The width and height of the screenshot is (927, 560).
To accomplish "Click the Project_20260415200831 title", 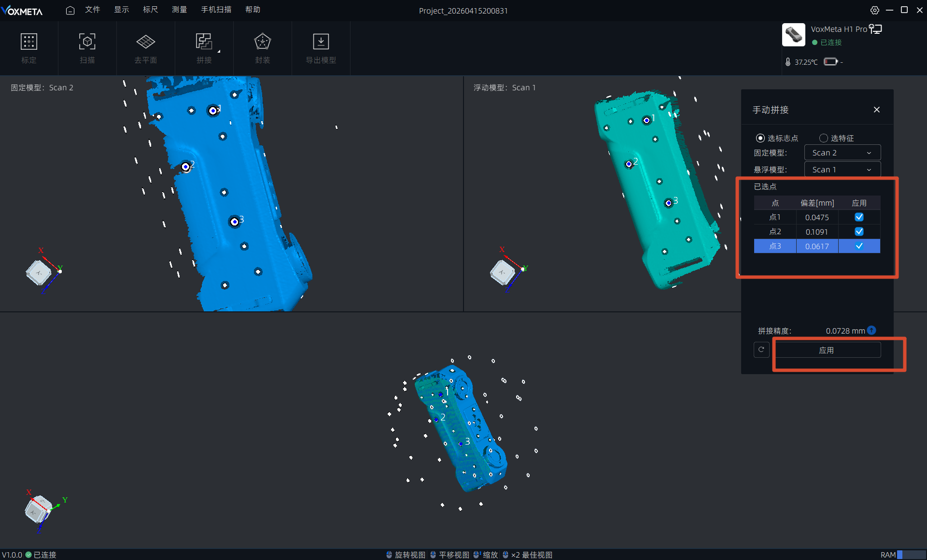I will pyautogui.click(x=463, y=11).
